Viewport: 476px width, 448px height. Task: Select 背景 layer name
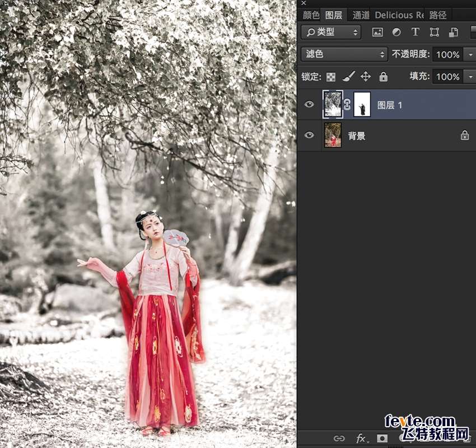click(x=356, y=136)
